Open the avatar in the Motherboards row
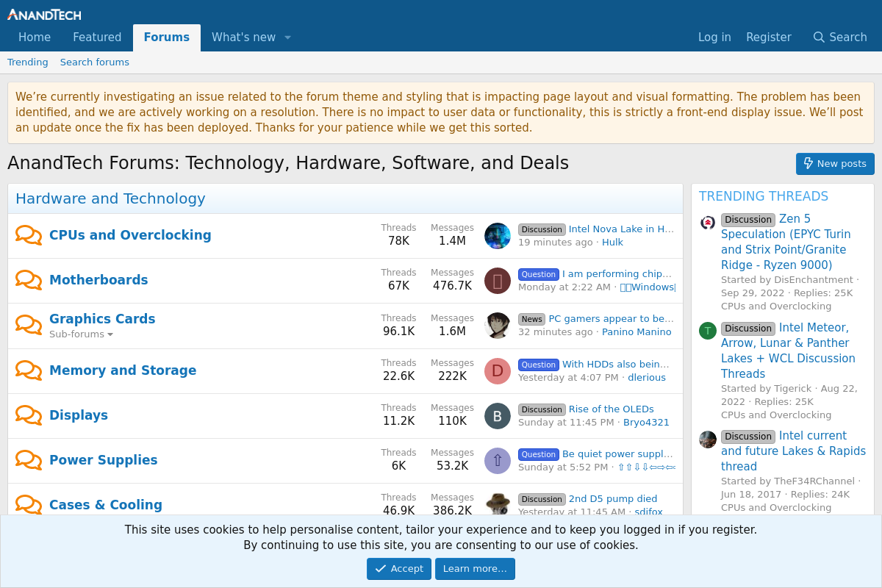This screenshot has height=588, width=882. tap(498, 281)
